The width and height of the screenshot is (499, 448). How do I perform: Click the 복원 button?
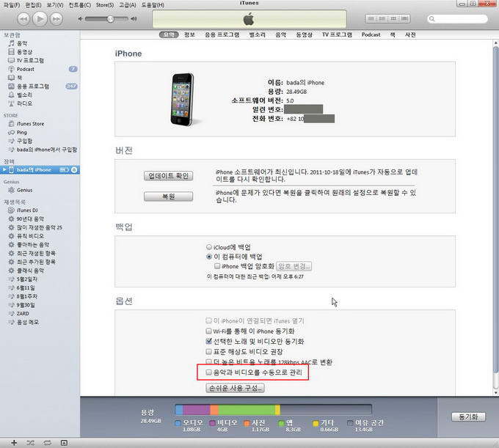(x=168, y=197)
